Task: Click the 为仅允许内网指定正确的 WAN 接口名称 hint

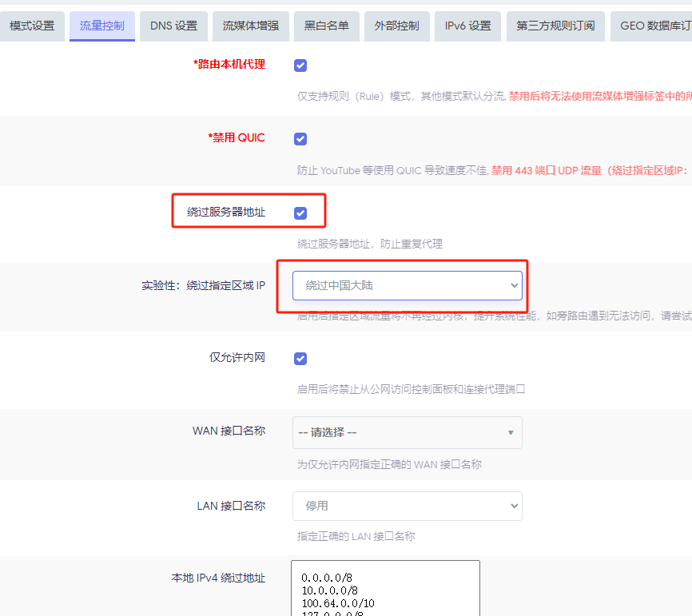Action: click(x=389, y=465)
